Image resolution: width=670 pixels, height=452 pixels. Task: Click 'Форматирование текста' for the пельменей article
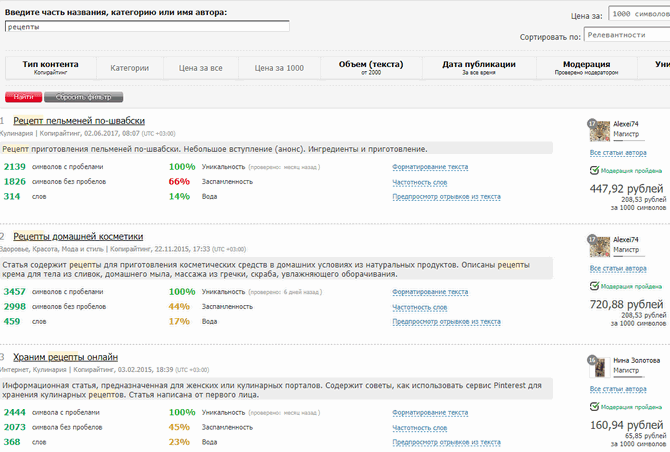(430, 167)
